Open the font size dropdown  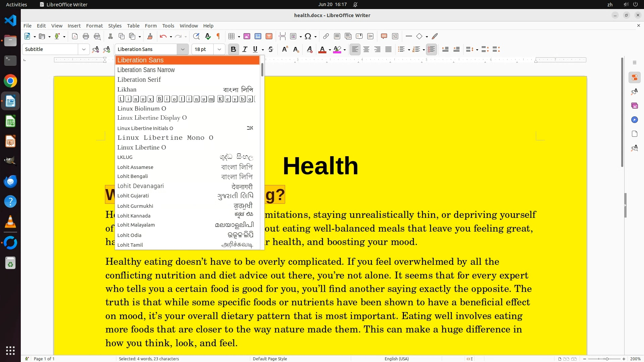(x=219, y=50)
